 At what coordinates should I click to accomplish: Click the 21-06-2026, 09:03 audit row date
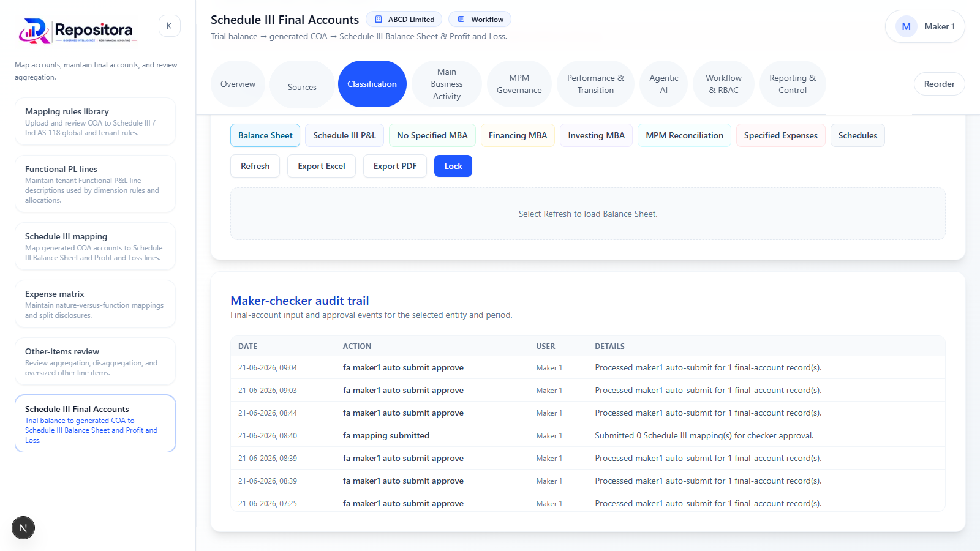[268, 391]
